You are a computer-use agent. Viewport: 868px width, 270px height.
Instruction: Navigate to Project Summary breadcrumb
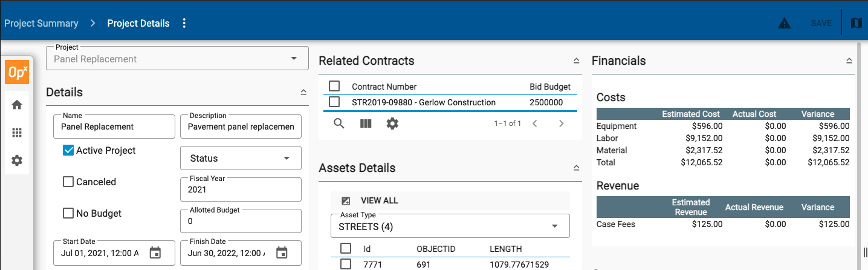41,24
